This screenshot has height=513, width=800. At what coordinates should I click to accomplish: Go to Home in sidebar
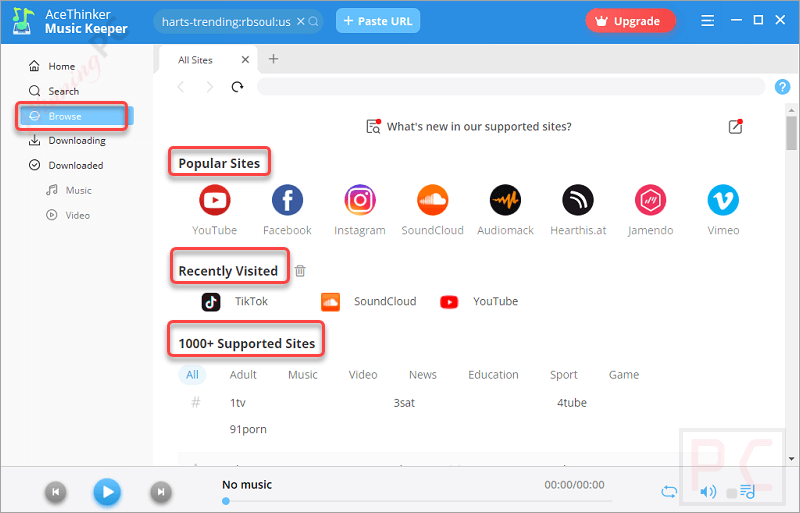(52, 66)
